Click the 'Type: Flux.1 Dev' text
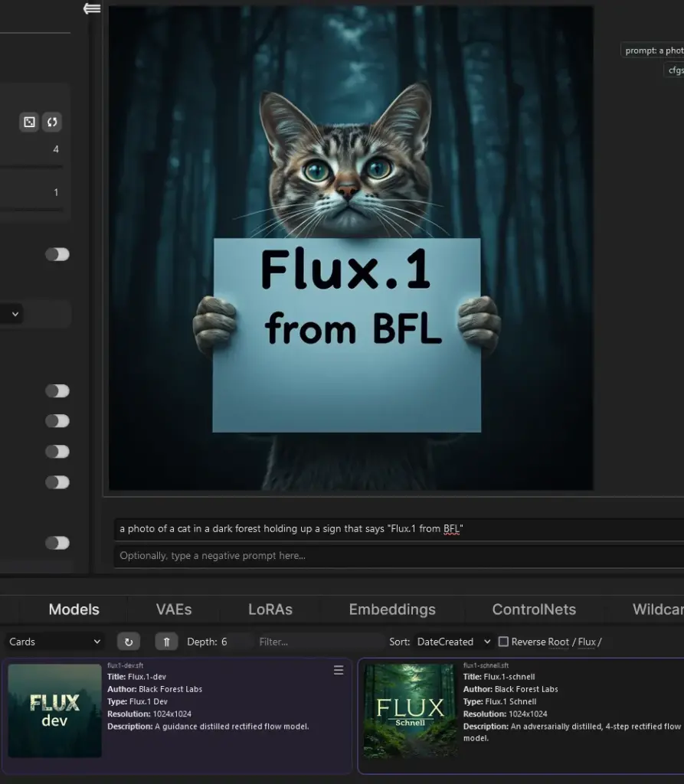The height and width of the screenshot is (784, 684). tap(137, 701)
